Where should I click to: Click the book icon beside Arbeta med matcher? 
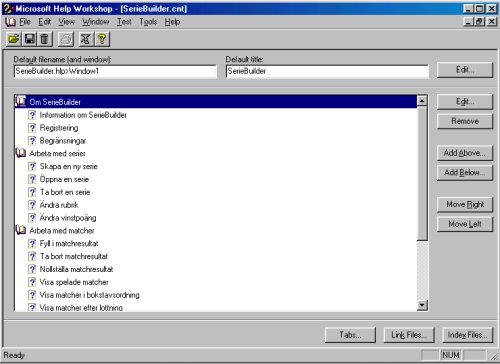pyautogui.click(x=21, y=230)
